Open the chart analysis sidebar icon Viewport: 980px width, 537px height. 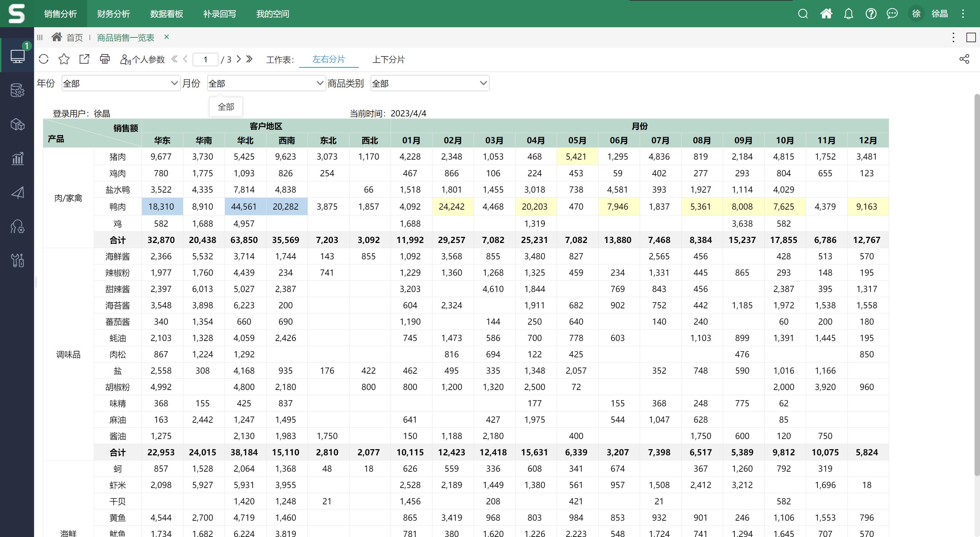(x=17, y=158)
